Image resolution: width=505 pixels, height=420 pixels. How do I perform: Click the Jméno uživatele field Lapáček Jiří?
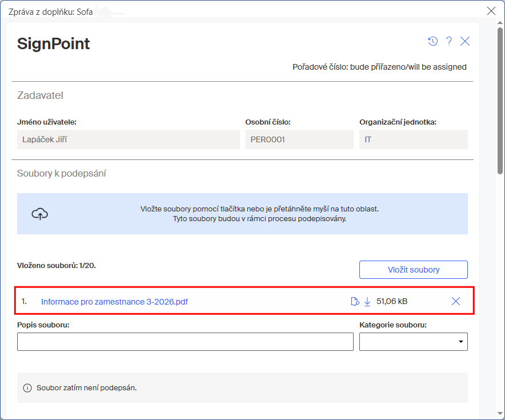(129, 139)
